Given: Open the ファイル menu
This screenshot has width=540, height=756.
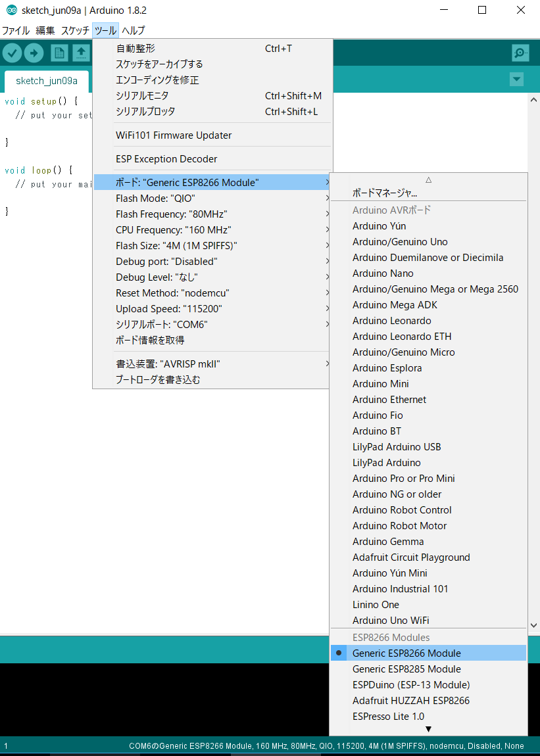Looking at the screenshot, I should [15, 30].
